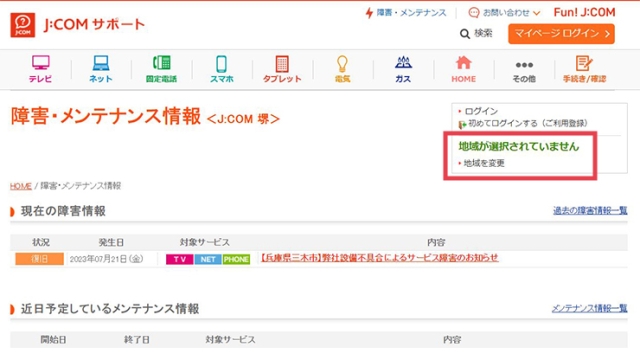The image size is (640, 360).
Task: Click the date 2023年07月21日(金)
Action: (107, 259)
